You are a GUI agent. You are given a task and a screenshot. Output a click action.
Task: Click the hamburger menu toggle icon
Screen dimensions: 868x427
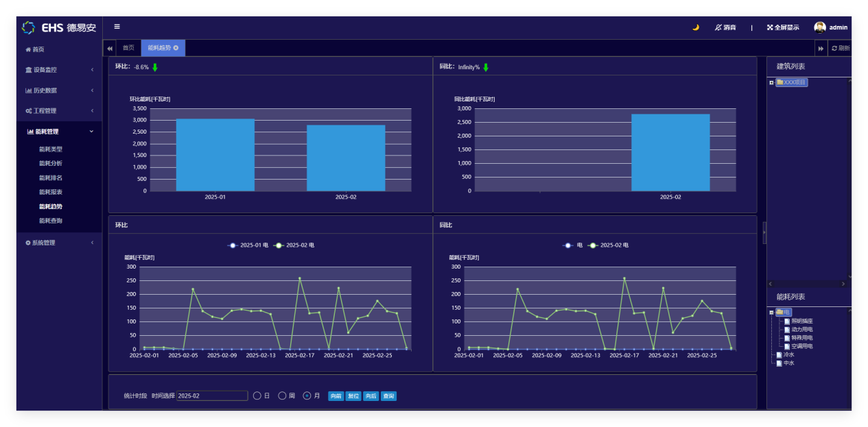pyautogui.click(x=117, y=27)
